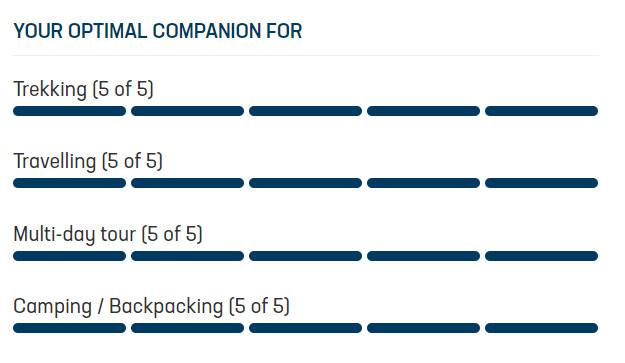Viewport: 625px width, 363px height.
Task: Click third segment of Camping / Backpacking bar
Action: (305, 328)
